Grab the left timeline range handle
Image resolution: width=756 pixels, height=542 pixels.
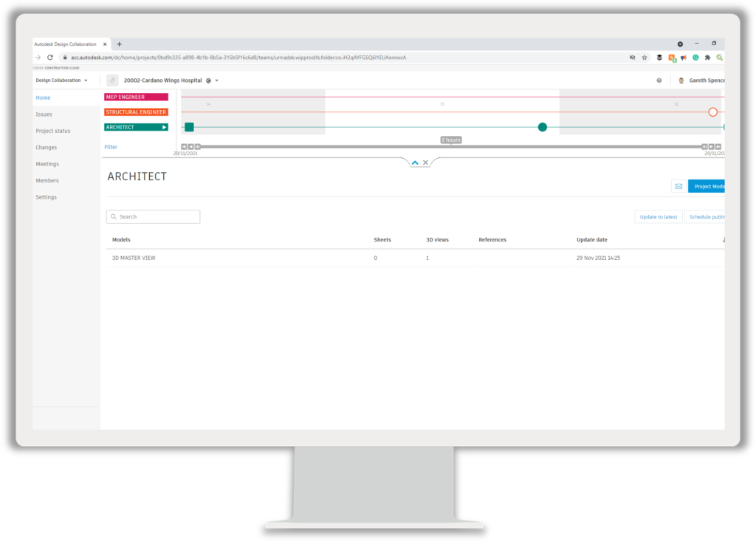tap(198, 147)
